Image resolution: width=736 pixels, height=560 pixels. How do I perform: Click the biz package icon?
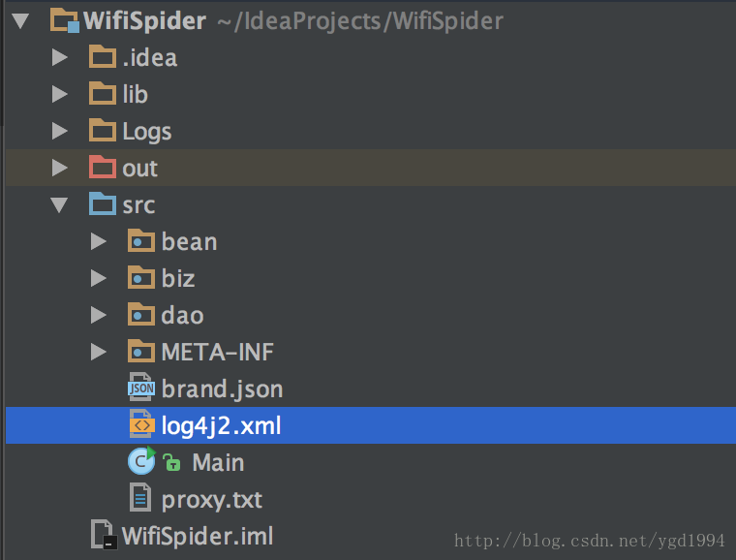coord(140,277)
